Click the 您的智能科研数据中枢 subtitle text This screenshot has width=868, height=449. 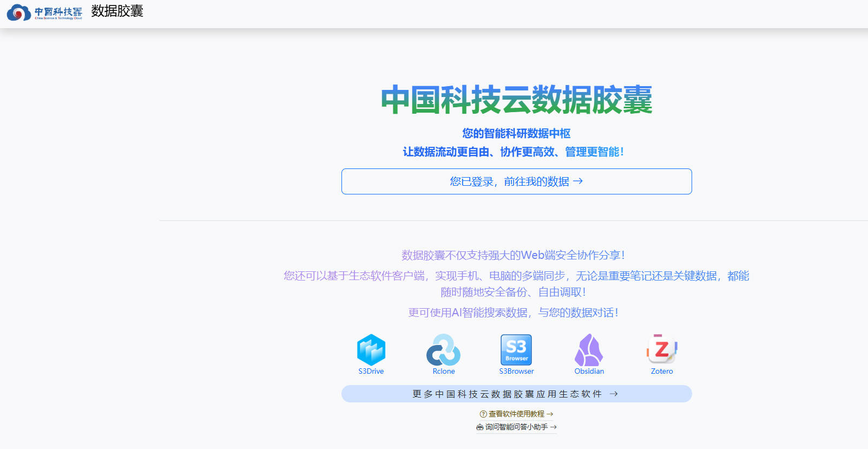coord(516,133)
